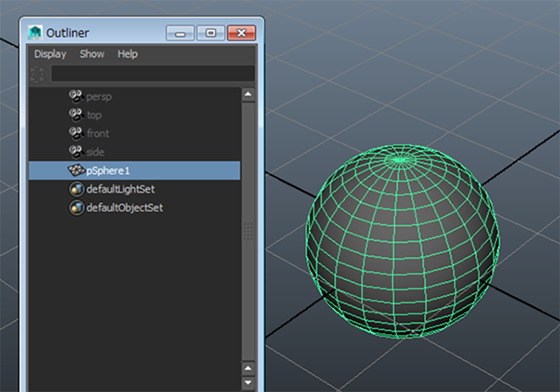Maximize the Outliner window
This screenshot has height=392, width=560.
click(211, 33)
